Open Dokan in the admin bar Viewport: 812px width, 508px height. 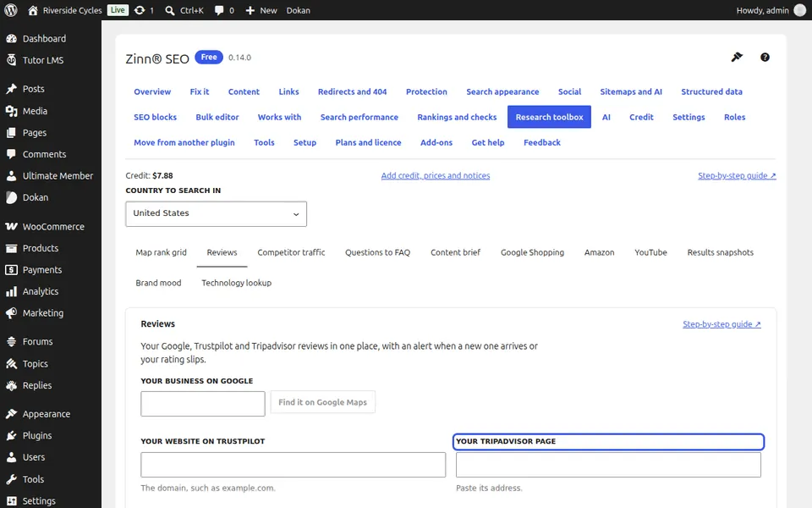pos(299,10)
